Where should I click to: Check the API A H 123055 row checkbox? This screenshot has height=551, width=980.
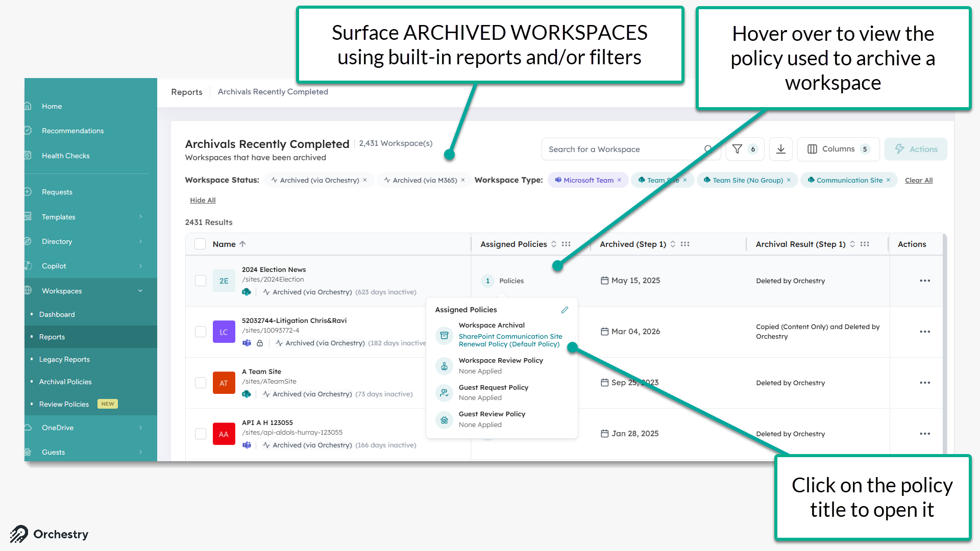click(201, 434)
